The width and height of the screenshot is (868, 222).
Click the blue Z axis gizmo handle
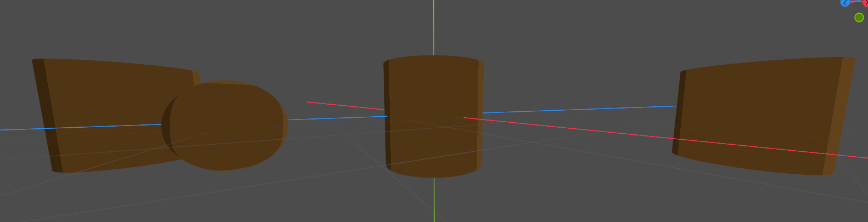coord(845,3)
